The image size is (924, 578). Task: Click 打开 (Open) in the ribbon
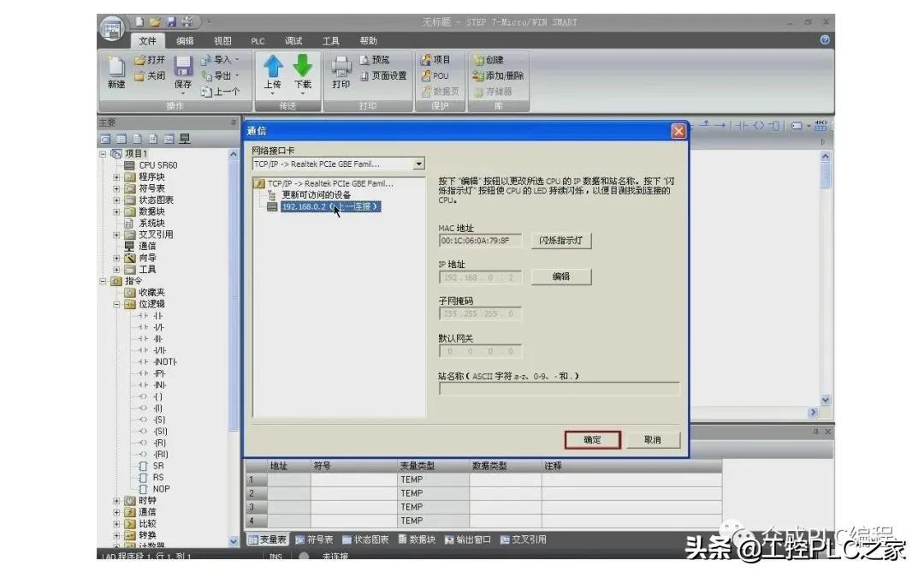[x=150, y=60]
